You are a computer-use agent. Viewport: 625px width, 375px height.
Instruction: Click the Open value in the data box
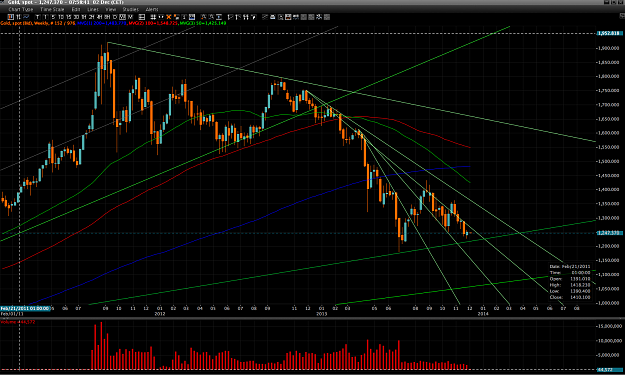click(580, 279)
